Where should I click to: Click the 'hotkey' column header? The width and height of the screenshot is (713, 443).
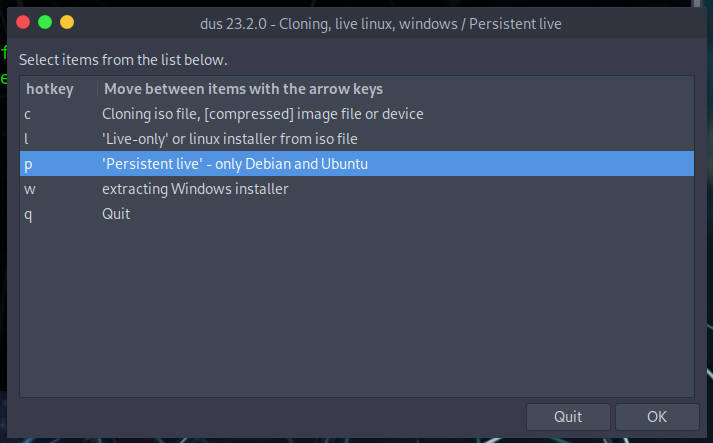[49, 89]
